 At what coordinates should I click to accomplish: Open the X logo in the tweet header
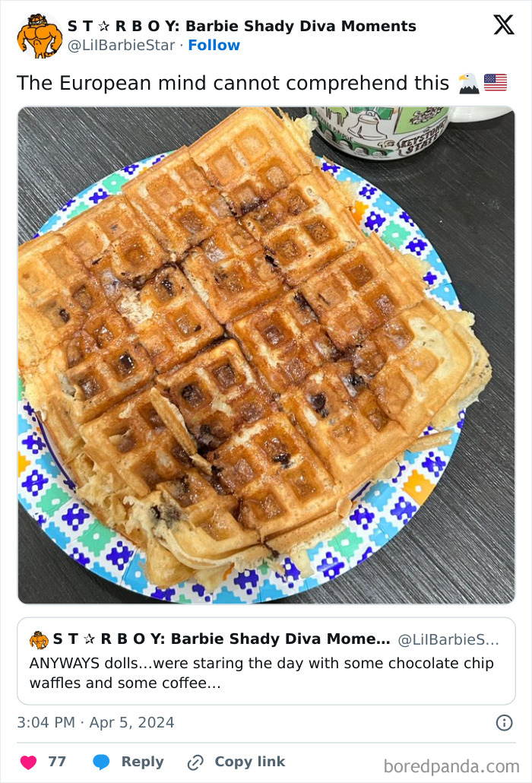tap(504, 24)
